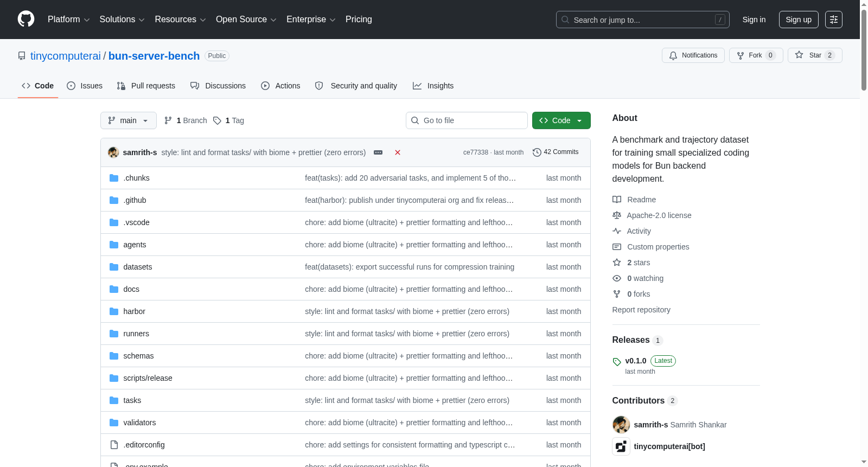Click samrith-s contributor avatar
The image size is (868, 467).
click(x=621, y=425)
